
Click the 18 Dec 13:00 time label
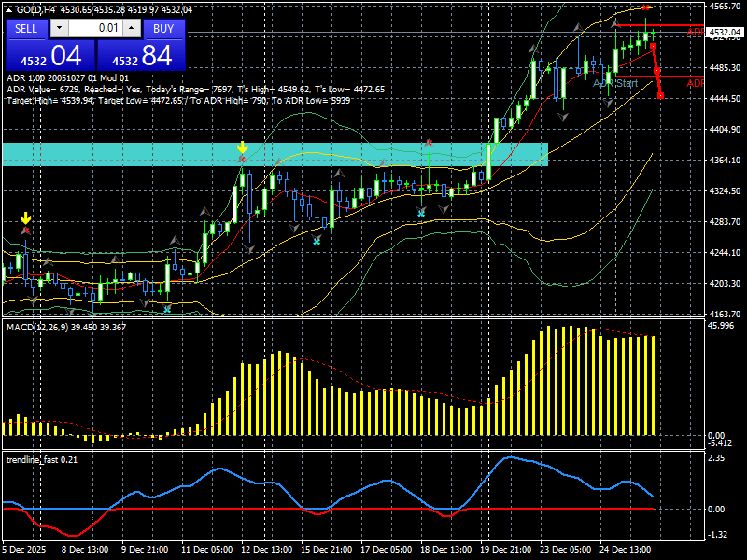(446, 549)
